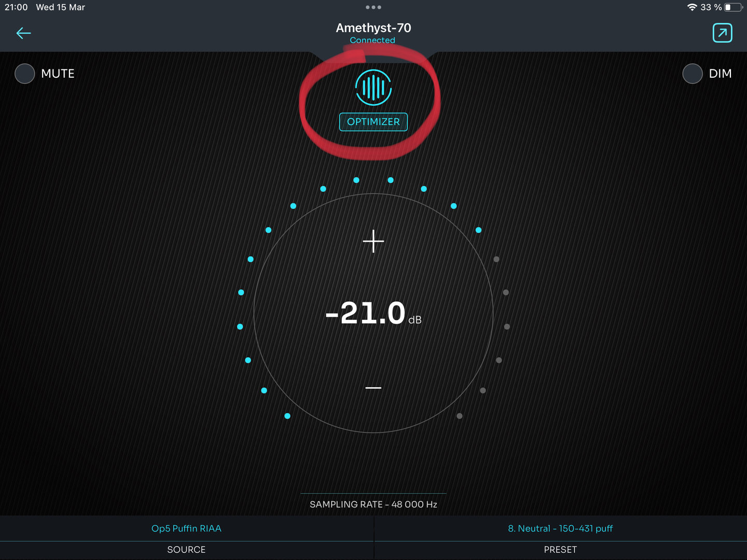Open source selector Op5 Puffin RIAA
The image size is (747, 560).
186,528
